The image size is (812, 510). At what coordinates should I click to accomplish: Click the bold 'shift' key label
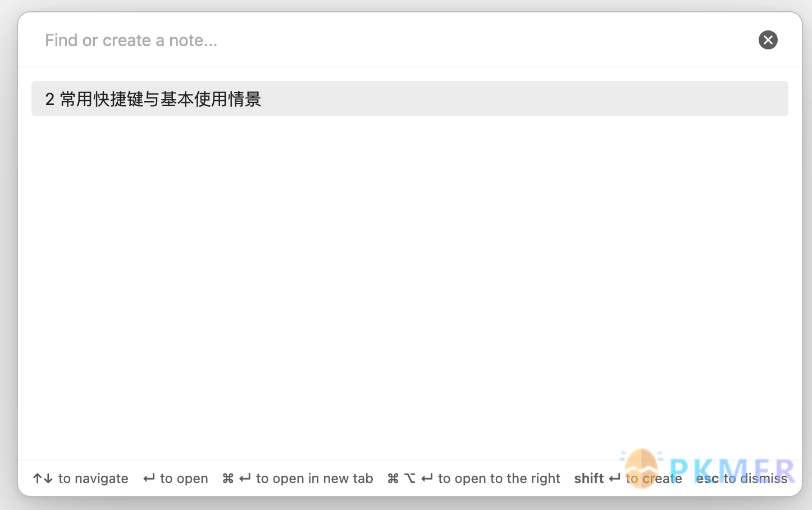589,479
